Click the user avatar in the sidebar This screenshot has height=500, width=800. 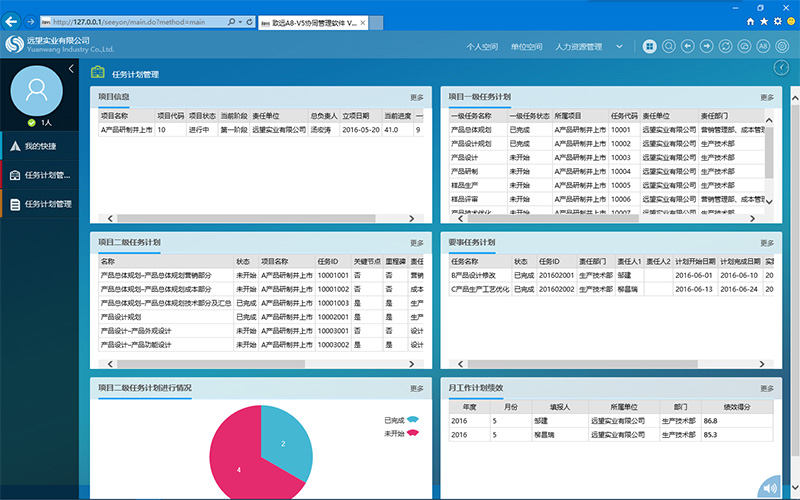[37, 92]
